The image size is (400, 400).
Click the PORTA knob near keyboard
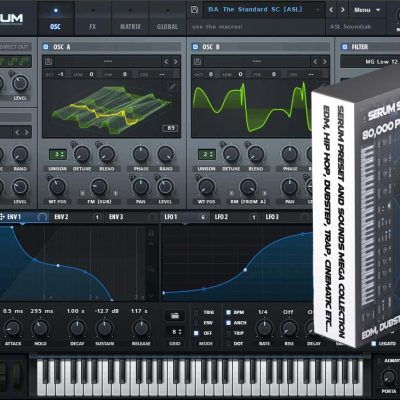(x=389, y=377)
